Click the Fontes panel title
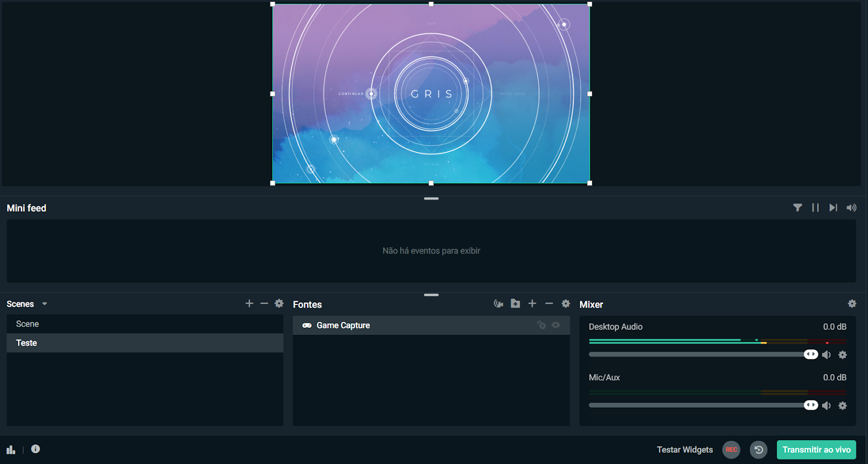 308,304
